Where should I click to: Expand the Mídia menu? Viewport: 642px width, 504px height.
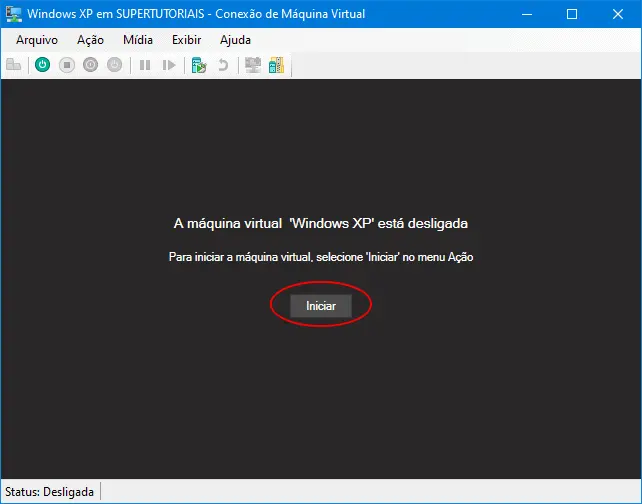[138, 40]
